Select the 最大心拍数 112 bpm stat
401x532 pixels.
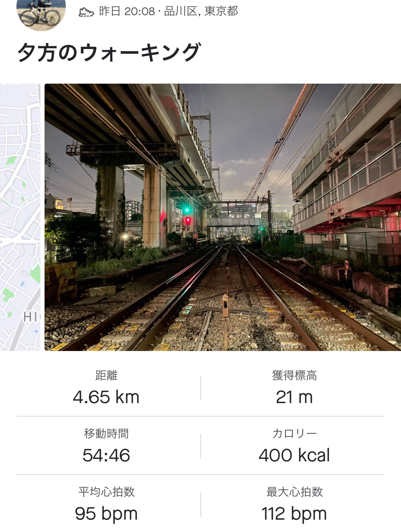294,504
